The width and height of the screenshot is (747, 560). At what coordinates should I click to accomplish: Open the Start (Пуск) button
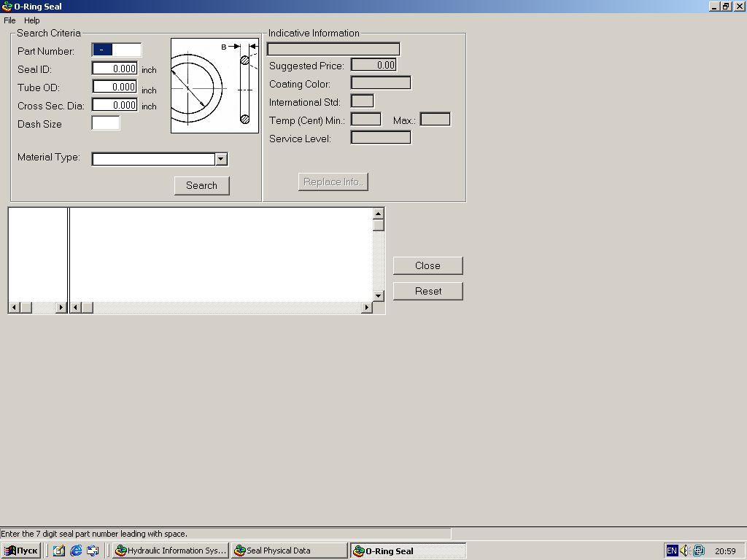tap(21, 551)
